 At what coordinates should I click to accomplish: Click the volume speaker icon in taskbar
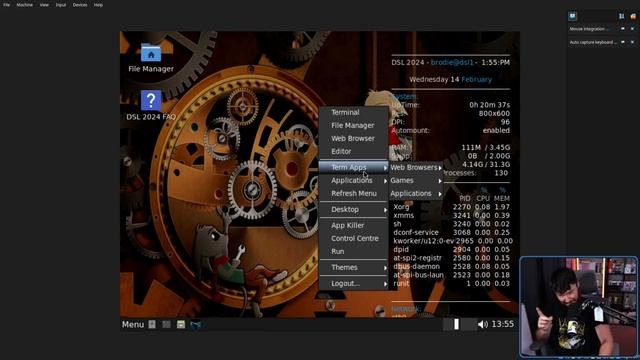pos(482,324)
